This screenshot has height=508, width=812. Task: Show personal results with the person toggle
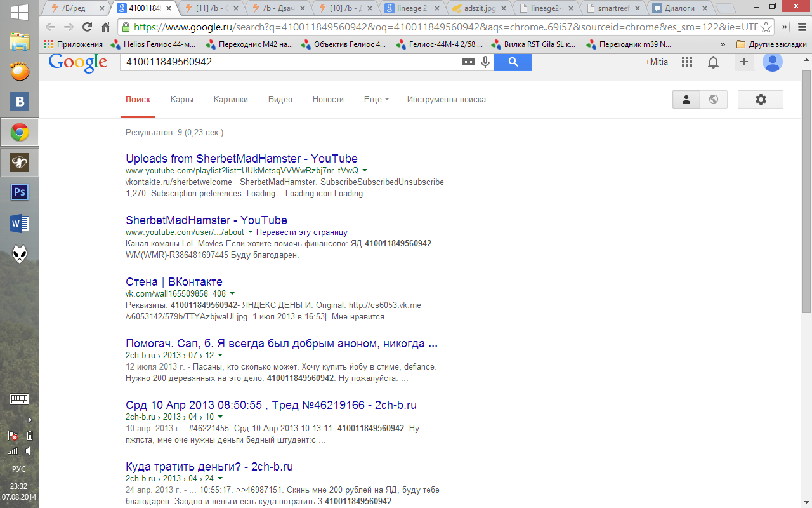pos(686,99)
